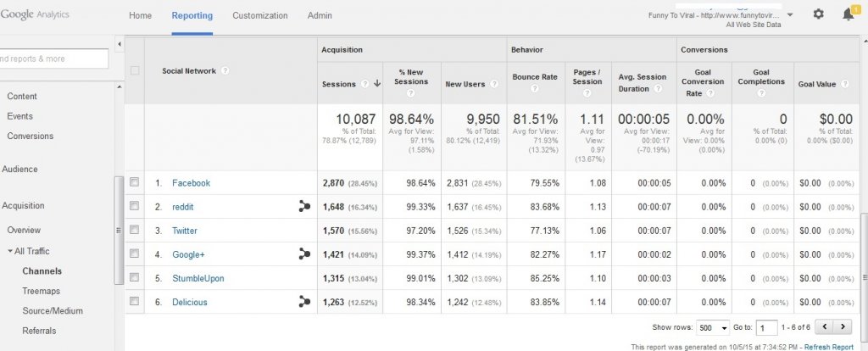Open Source/Medium report in sidebar
The image size is (868, 351).
tap(53, 310)
